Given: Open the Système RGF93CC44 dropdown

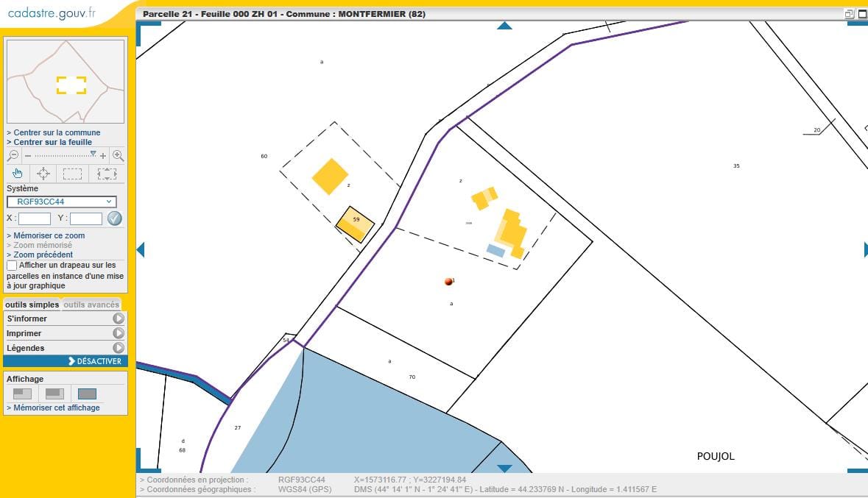Looking at the screenshot, I should [62, 202].
